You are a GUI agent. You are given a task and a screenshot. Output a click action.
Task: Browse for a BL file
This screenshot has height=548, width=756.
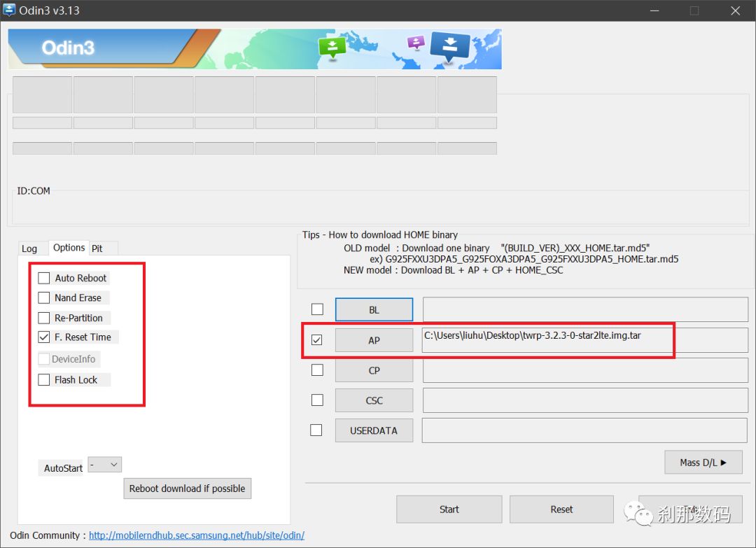point(374,309)
